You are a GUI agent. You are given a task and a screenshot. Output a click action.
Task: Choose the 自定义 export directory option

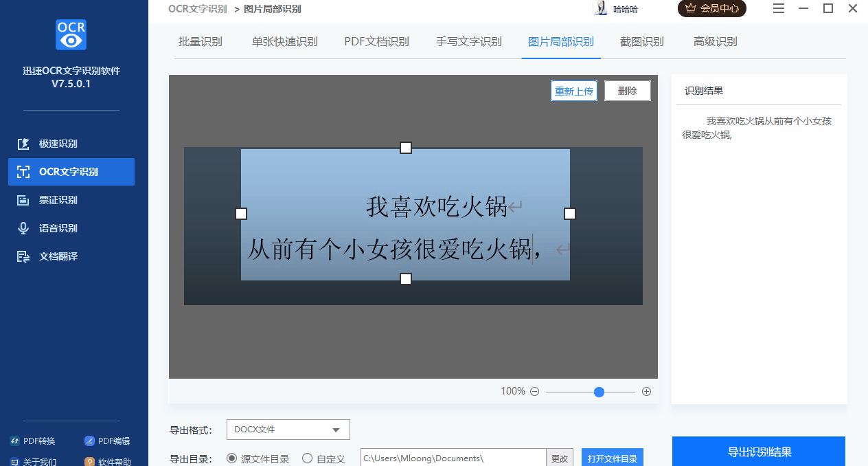[307, 458]
